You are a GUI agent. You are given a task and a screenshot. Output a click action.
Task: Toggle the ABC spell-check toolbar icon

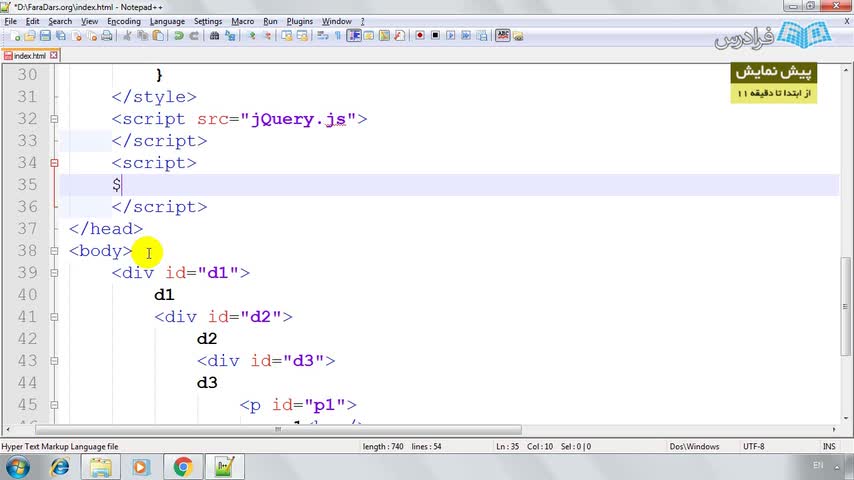click(502, 36)
